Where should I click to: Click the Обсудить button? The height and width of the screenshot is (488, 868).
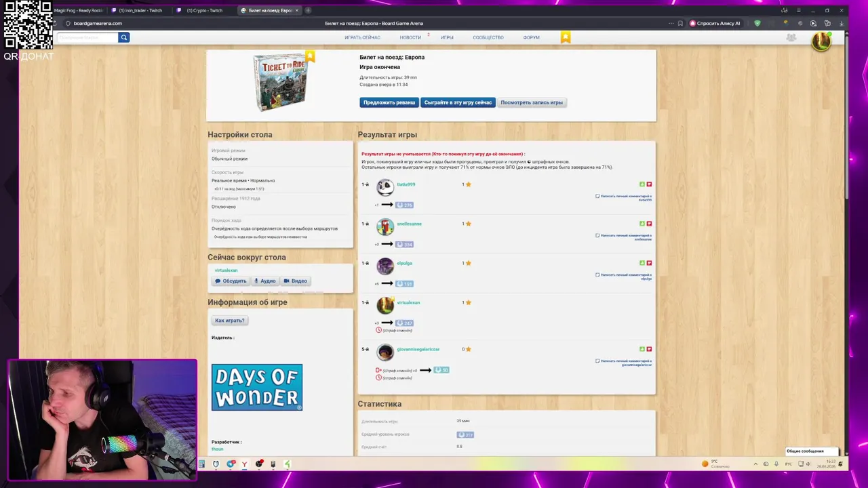tap(231, 281)
